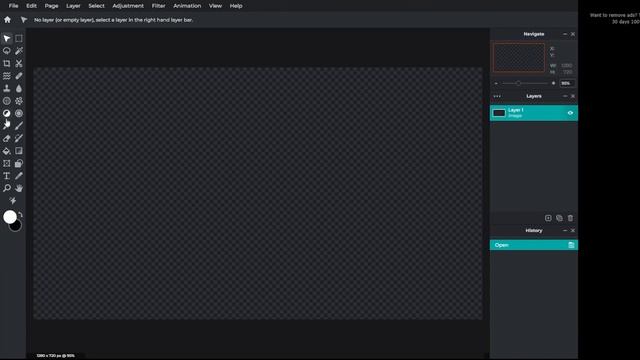Select the Magic Wand tool
This screenshot has width=640, height=360.
click(19, 51)
